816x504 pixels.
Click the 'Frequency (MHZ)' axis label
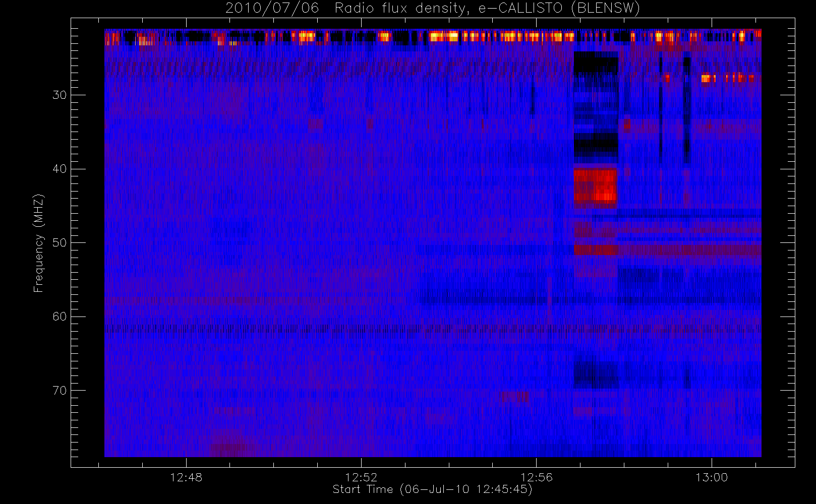[39, 243]
